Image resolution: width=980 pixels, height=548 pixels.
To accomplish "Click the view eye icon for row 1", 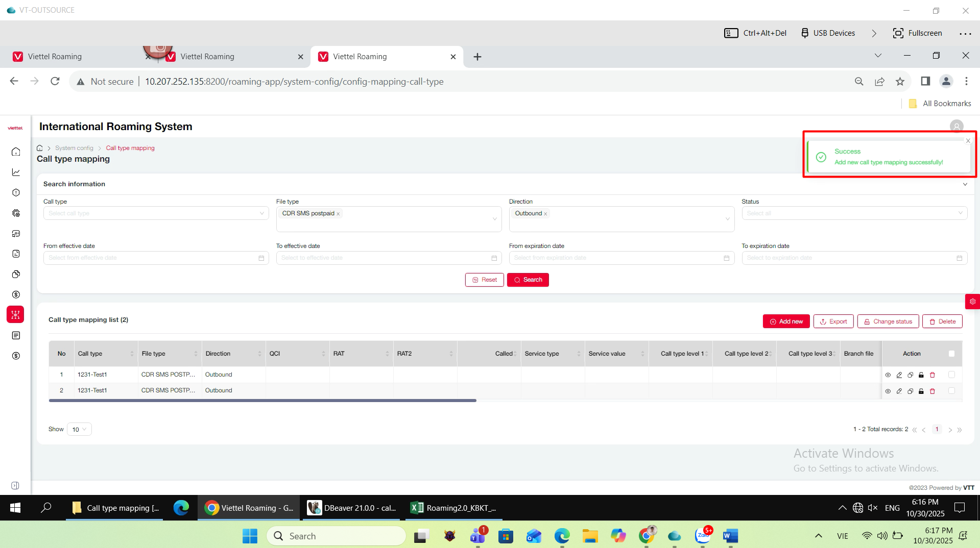I will pyautogui.click(x=888, y=375).
